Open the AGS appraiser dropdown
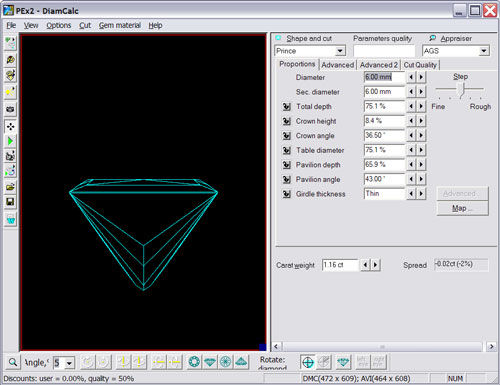The image size is (500, 385). pyautogui.click(x=484, y=51)
